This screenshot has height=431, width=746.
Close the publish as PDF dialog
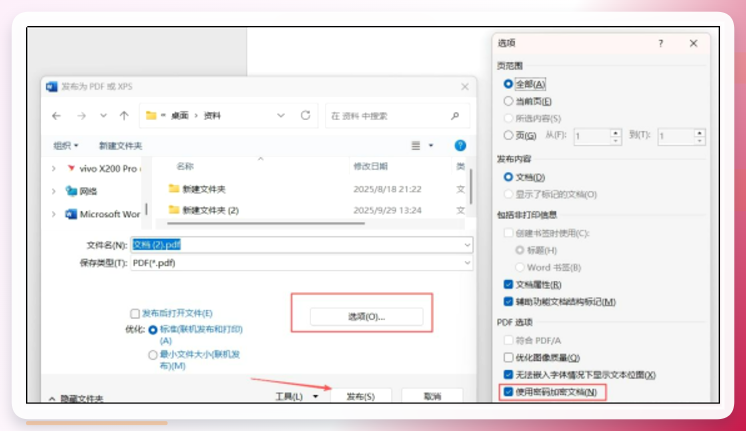pyautogui.click(x=465, y=87)
